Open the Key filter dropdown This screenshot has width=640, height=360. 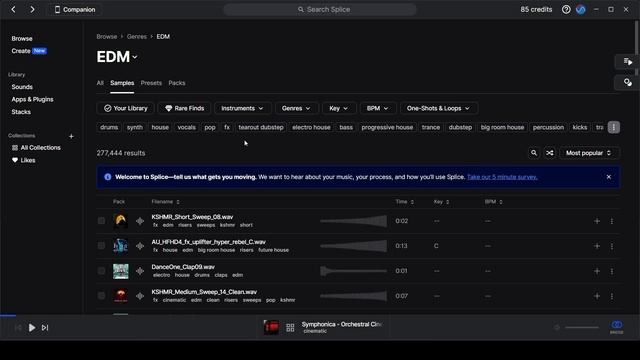tap(338, 108)
